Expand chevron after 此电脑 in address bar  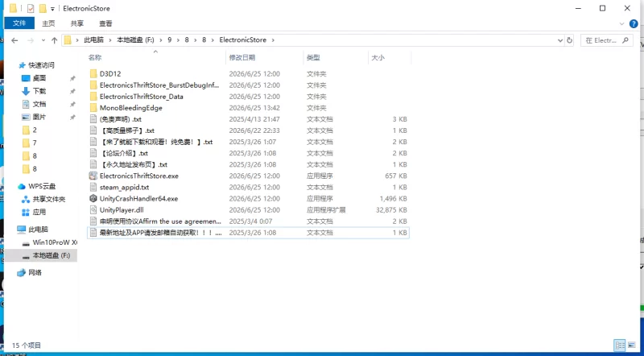(x=110, y=40)
